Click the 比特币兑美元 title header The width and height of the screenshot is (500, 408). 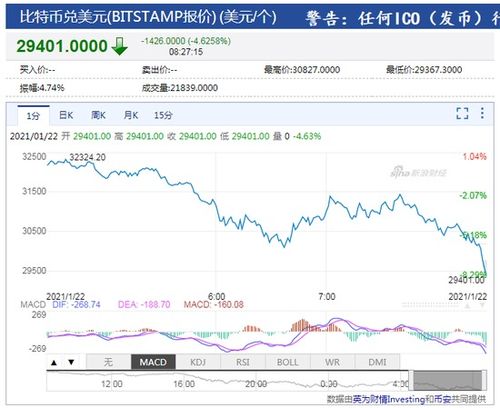(x=148, y=17)
